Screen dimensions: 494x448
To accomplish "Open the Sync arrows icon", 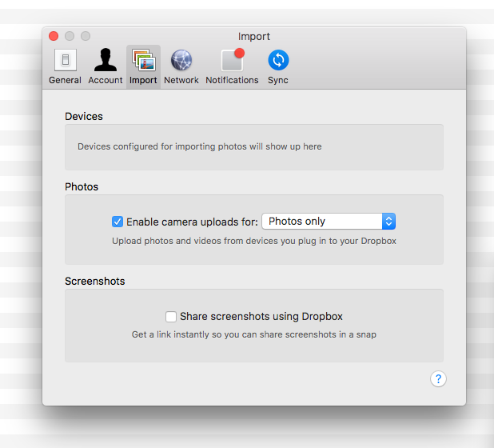I will click(x=278, y=60).
